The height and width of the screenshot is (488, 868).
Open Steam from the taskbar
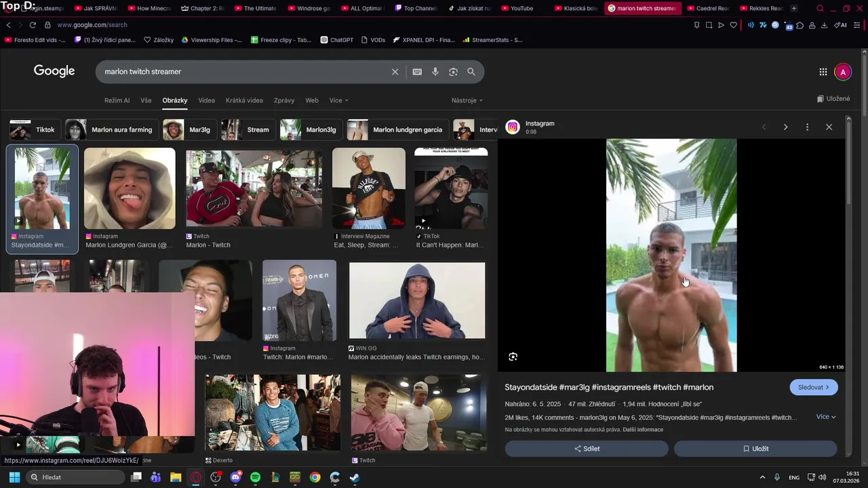354,477
